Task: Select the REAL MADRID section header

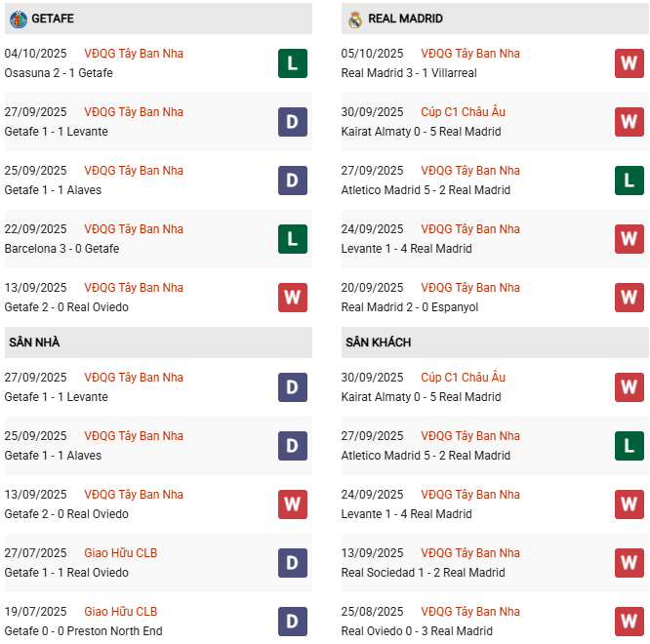Action: coord(405,19)
